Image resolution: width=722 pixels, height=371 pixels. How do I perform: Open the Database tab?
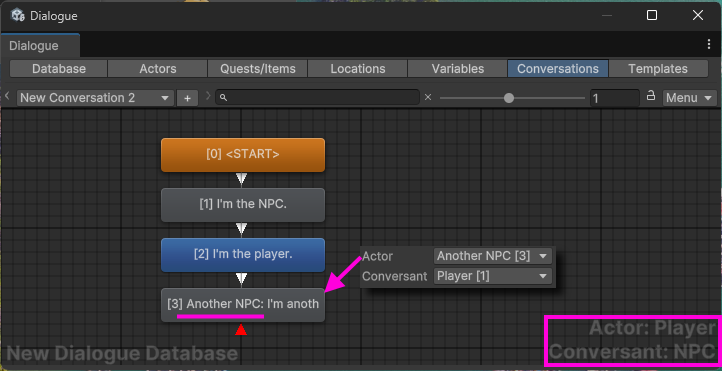tap(58, 69)
